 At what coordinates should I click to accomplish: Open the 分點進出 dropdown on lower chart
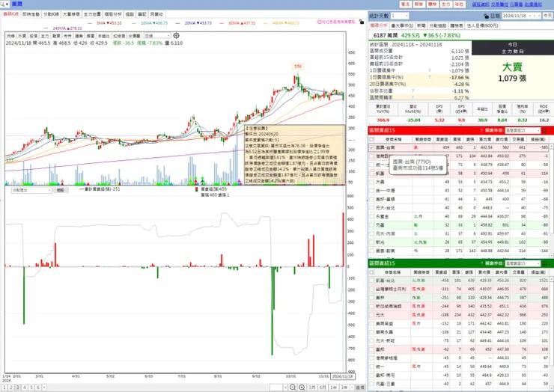31,190
